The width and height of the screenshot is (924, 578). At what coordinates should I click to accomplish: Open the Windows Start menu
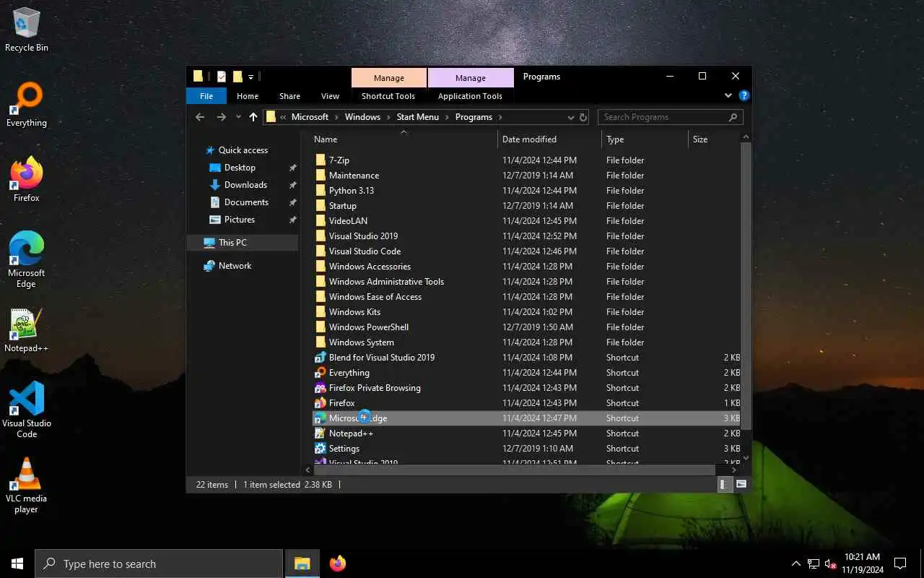(x=17, y=564)
